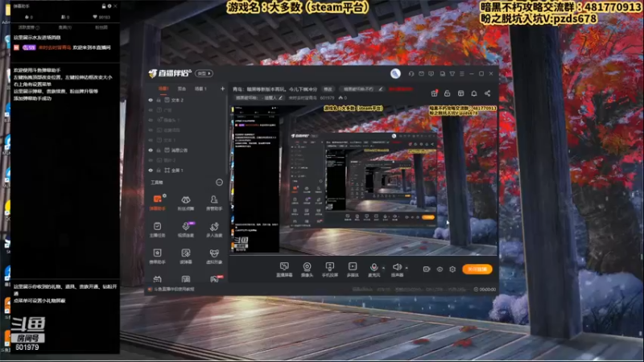This screenshot has width=644, height=362.
Task: Click the record video icon near the start button
Action: pos(427,269)
